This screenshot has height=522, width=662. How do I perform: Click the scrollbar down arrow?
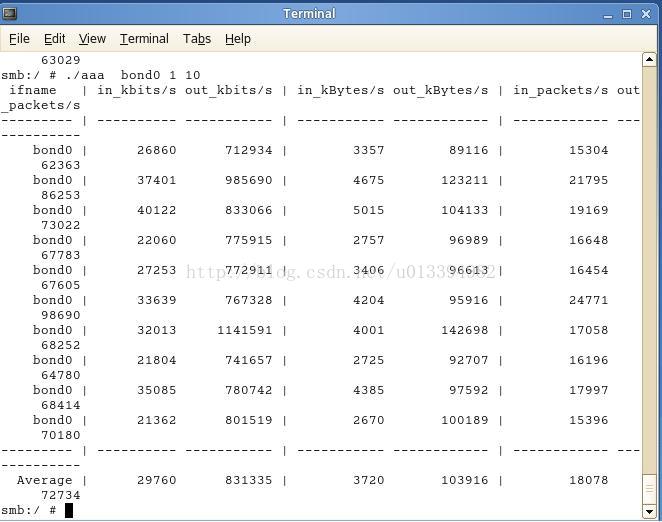649,511
